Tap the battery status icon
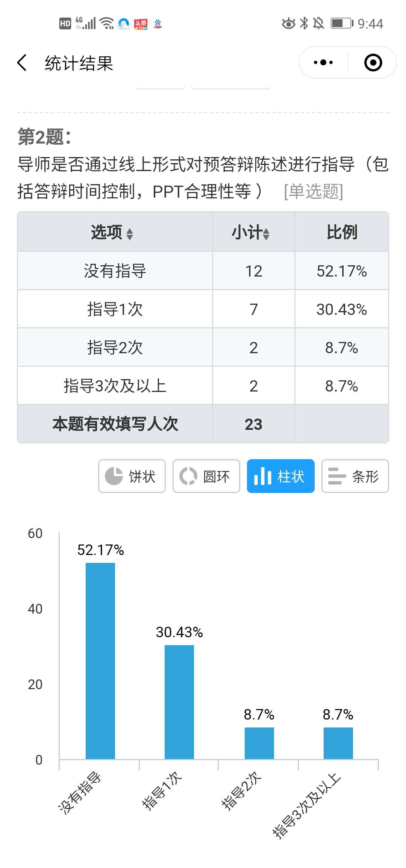 (x=342, y=23)
